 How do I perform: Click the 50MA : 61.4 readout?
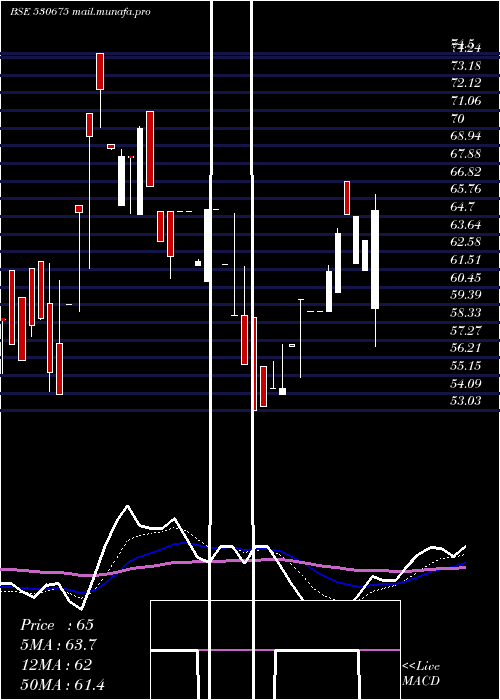(x=63, y=684)
